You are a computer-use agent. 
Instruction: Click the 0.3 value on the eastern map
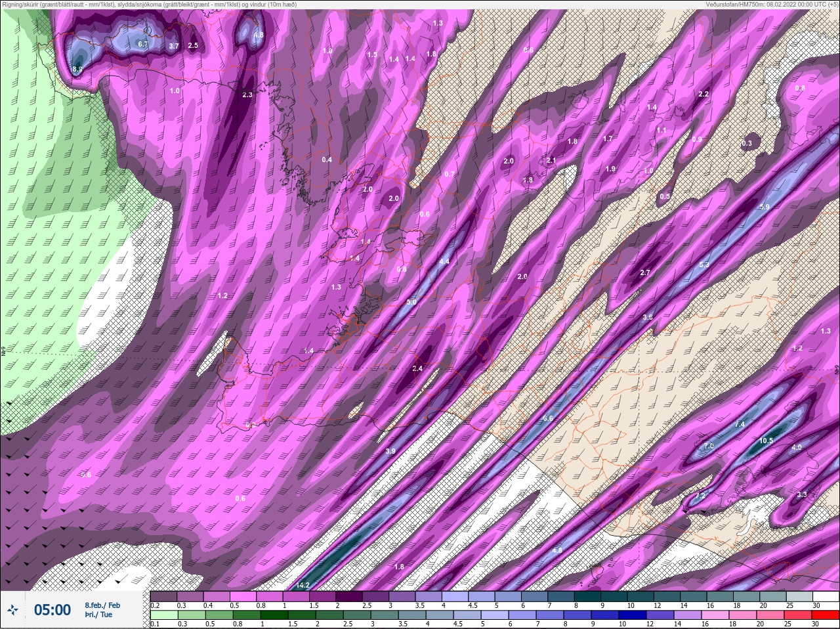pos(747,143)
